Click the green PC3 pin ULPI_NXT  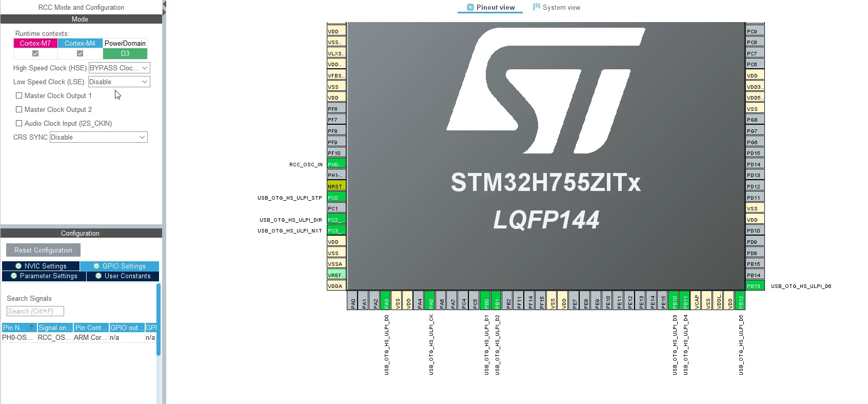click(336, 230)
